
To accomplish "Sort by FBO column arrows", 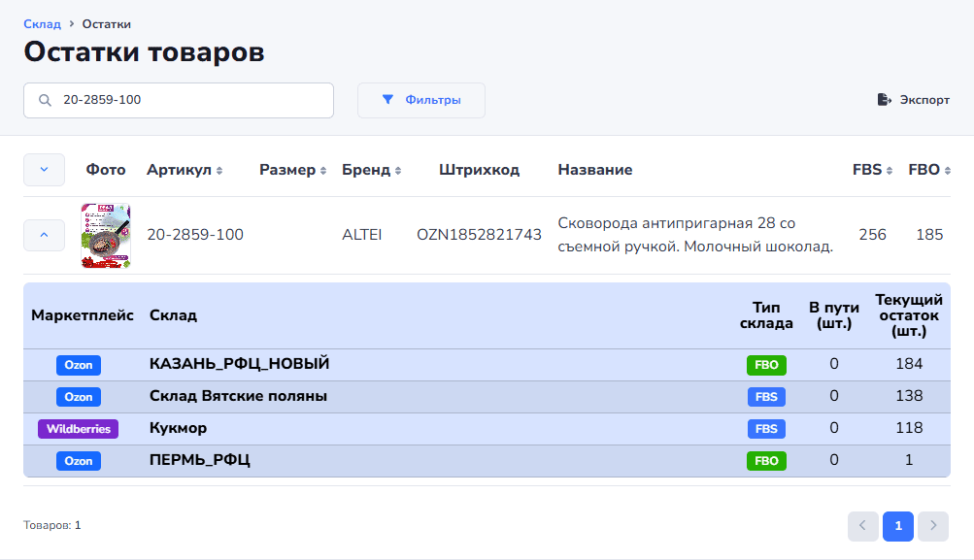I will [948, 171].
